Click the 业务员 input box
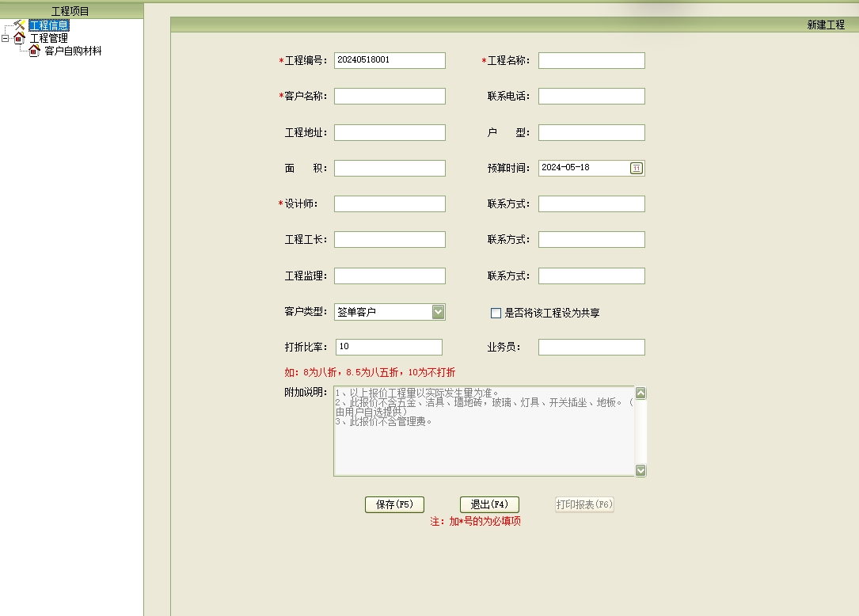This screenshot has height=616, width=859. click(x=591, y=348)
